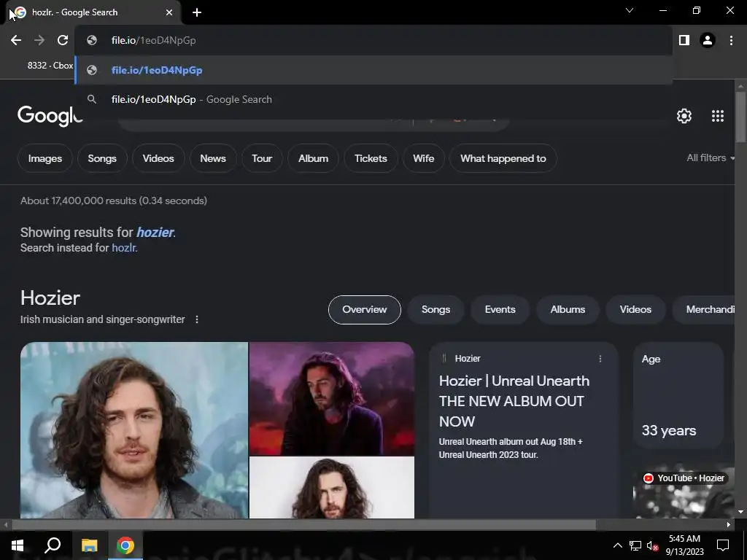The image size is (747, 560).
Task: Click the Chrome taskbar icon
Action: [125, 545]
